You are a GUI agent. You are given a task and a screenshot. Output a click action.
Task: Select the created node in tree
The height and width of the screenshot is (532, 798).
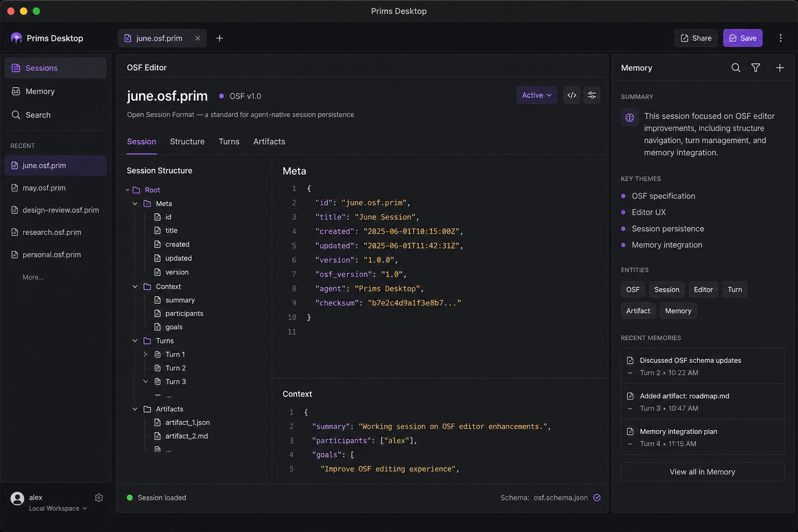tap(172, 244)
